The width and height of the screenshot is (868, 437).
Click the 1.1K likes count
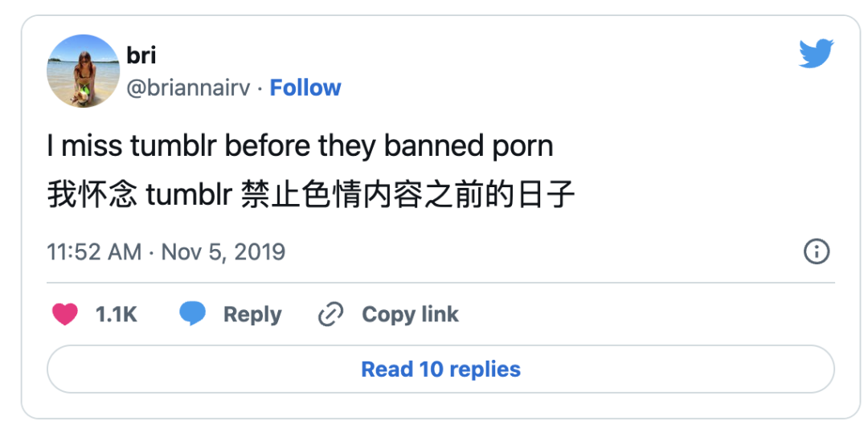117,314
